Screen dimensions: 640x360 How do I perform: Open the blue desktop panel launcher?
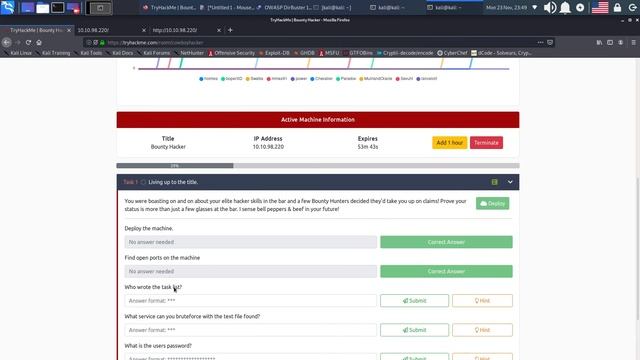pyautogui.click(x=28, y=7)
